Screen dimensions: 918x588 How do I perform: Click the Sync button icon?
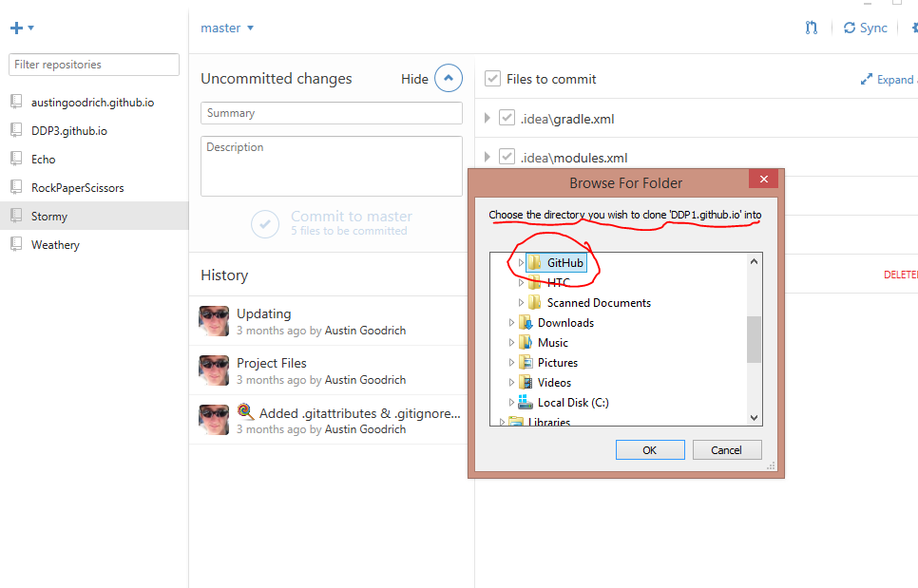[x=850, y=28]
